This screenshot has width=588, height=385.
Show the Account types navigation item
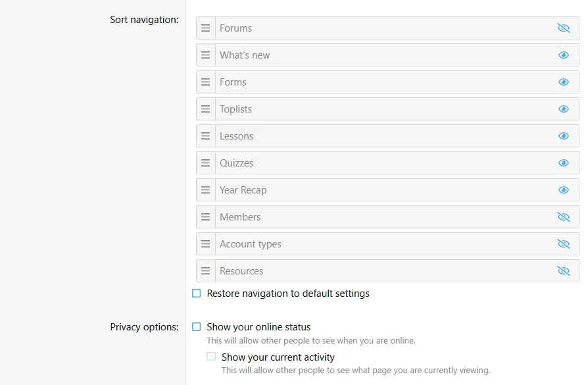563,244
